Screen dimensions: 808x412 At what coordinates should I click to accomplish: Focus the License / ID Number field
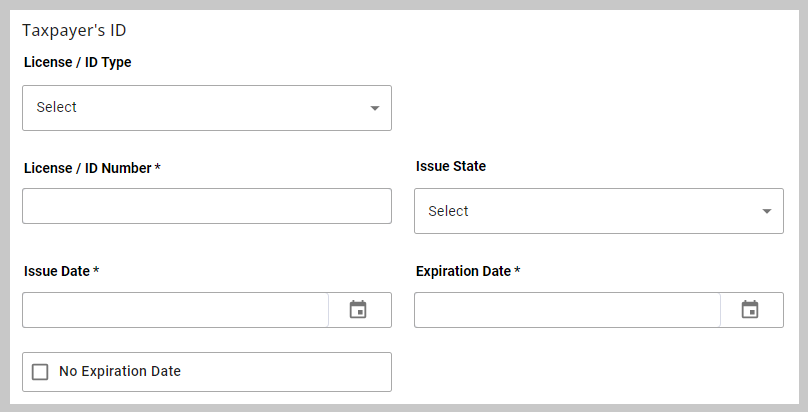[x=207, y=206]
